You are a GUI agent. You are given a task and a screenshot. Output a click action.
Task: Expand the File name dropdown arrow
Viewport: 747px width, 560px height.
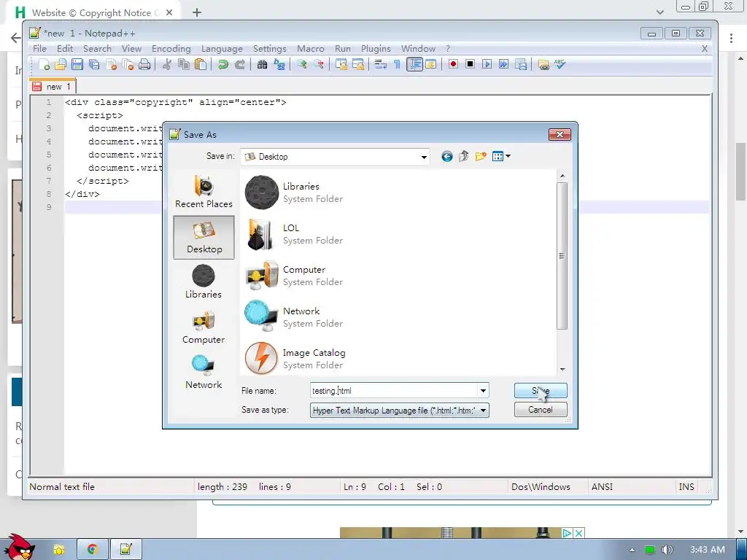point(483,391)
